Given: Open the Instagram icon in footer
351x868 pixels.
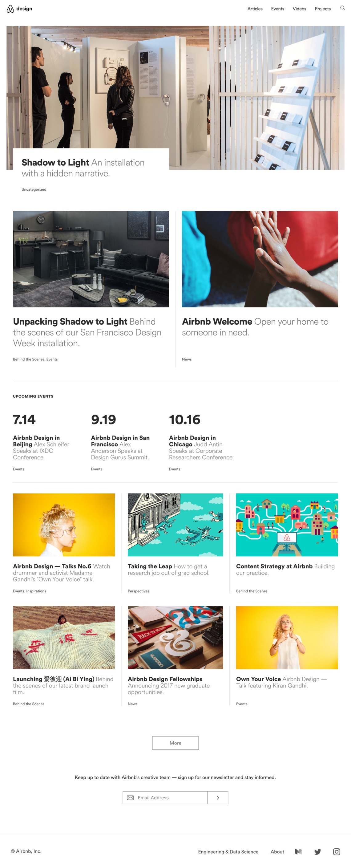Looking at the screenshot, I should coord(336,851).
